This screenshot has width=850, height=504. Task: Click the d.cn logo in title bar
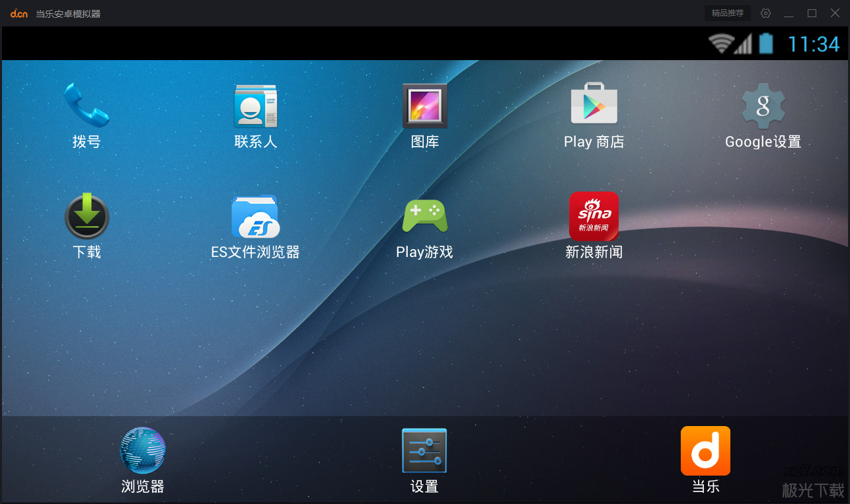(x=19, y=13)
